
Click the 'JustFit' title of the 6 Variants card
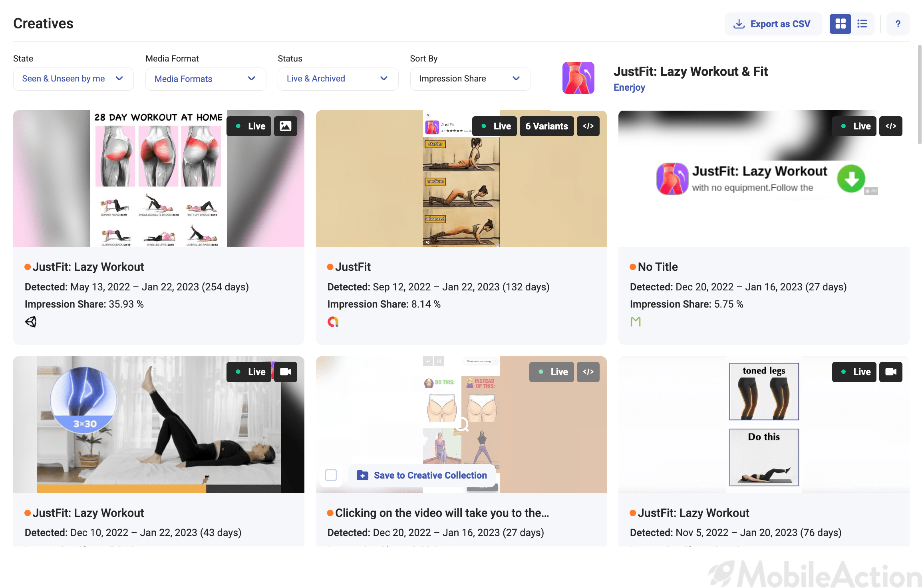(x=353, y=267)
